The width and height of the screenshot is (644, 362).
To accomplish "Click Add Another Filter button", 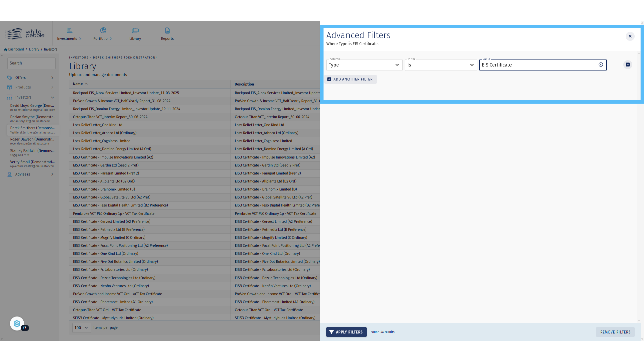I will pos(351,79).
